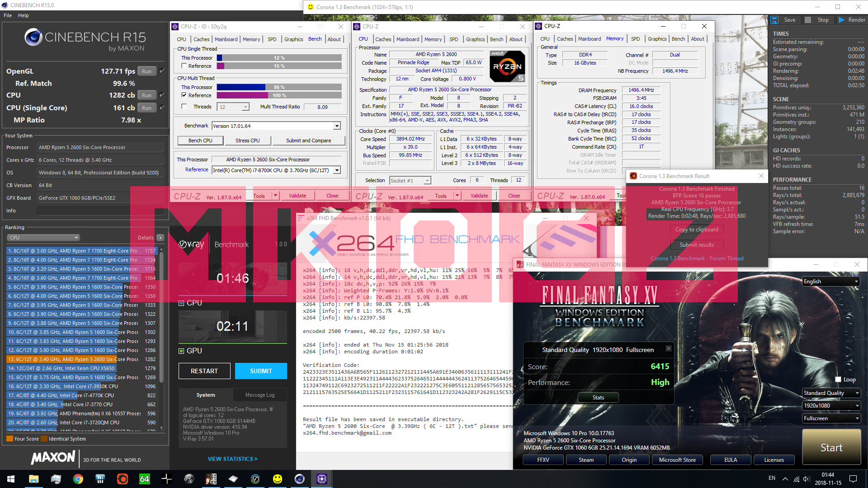Image resolution: width=868 pixels, height=488 pixels.
Task: Toggle Reference checkbox under CPU Single Thread
Action: [x=184, y=66]
